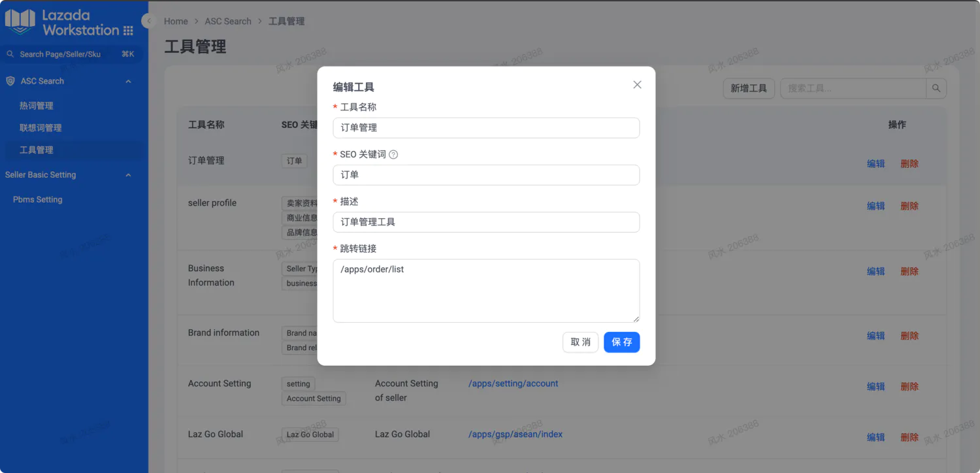980x473 pixels.
Task: Click the 取消 button in the dialog
Action: click(x=580, y=342)
